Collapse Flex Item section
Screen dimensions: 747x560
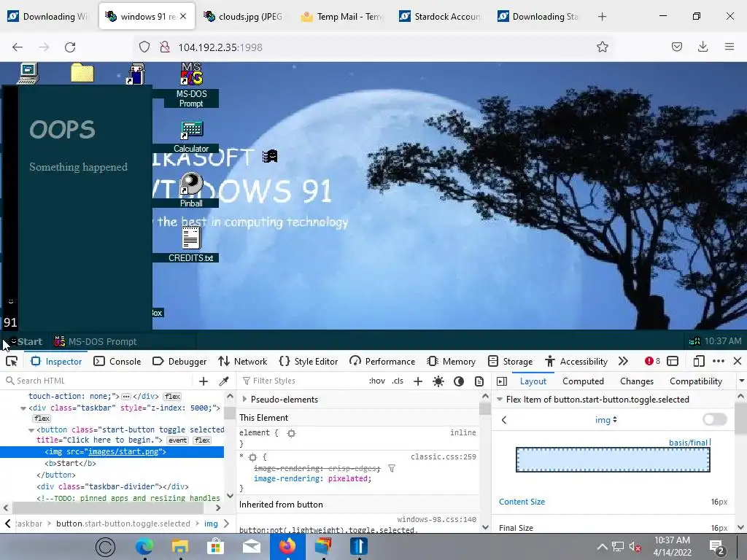(500, 399)
